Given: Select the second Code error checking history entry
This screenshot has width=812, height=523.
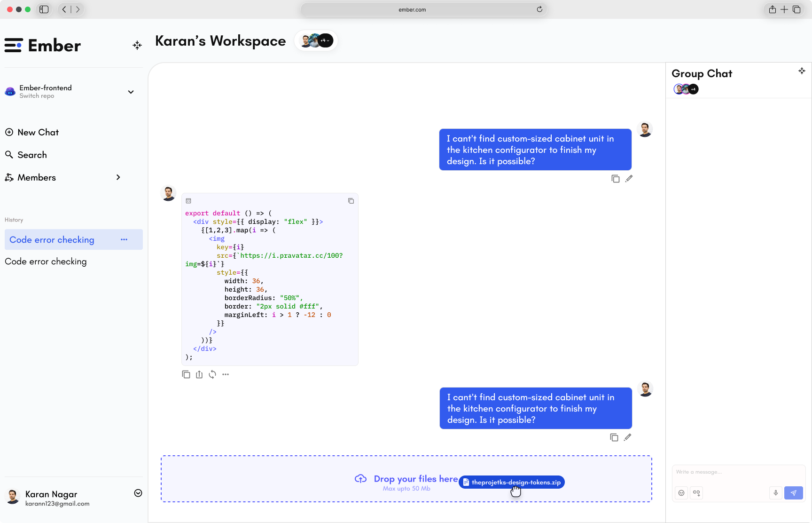Looking at the screenshot, I should pos(46,261).
